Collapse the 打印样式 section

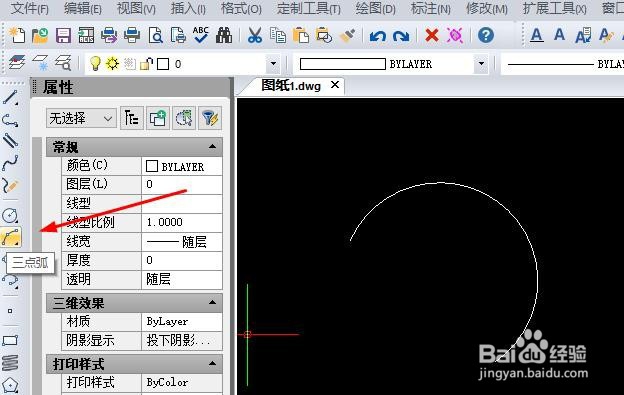pos(213,364)
